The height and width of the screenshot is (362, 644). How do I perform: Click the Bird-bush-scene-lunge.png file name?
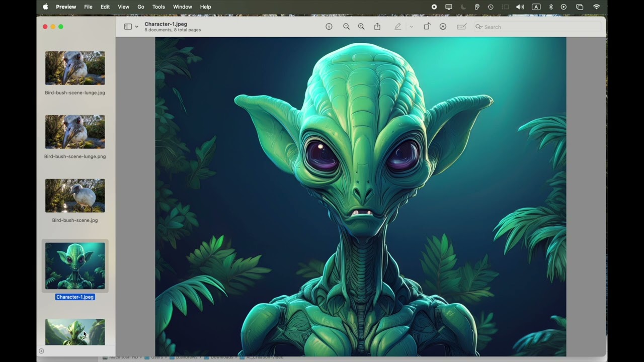click(75, 156)
